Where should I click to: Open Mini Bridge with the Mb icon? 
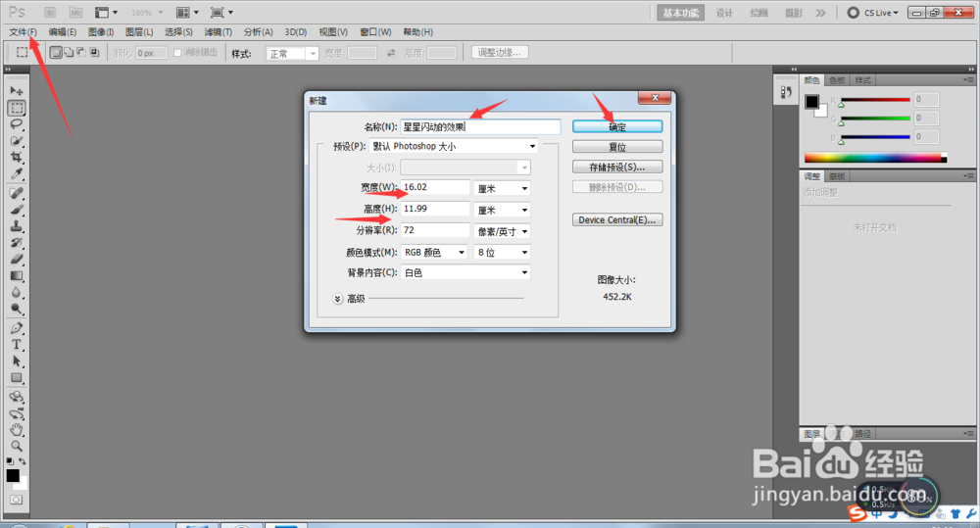[75, 12]
